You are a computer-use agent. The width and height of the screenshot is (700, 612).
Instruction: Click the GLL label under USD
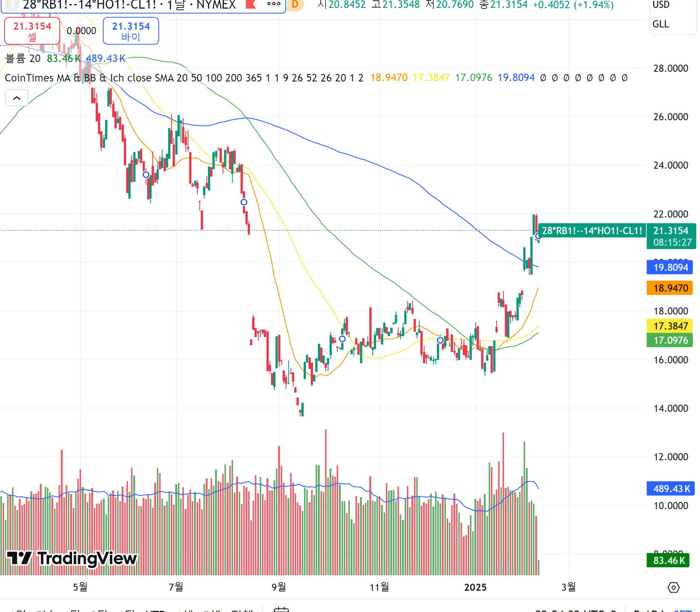[661, 24]
